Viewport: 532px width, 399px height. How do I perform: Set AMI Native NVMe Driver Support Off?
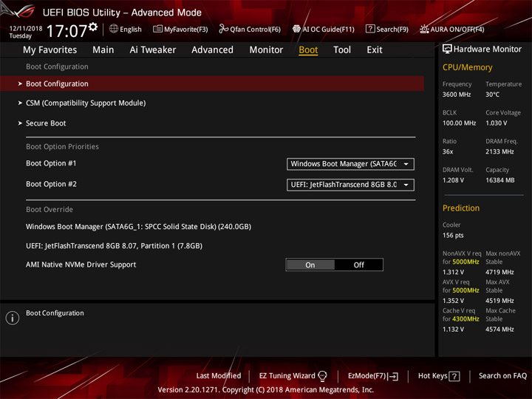[358, 265]
